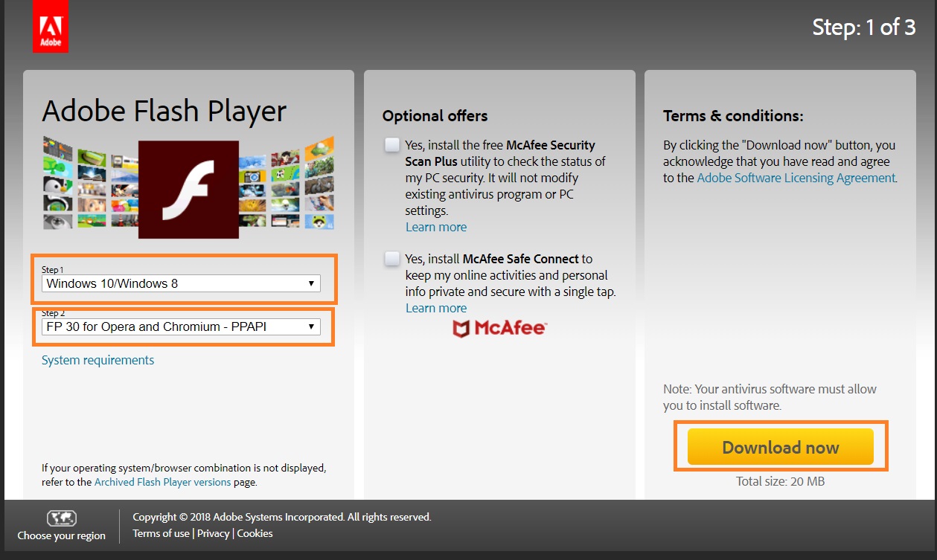The width and height of the screenshot is (937, 560).
Task: Click the Choose your region globe icon
Action: [61, 518]
